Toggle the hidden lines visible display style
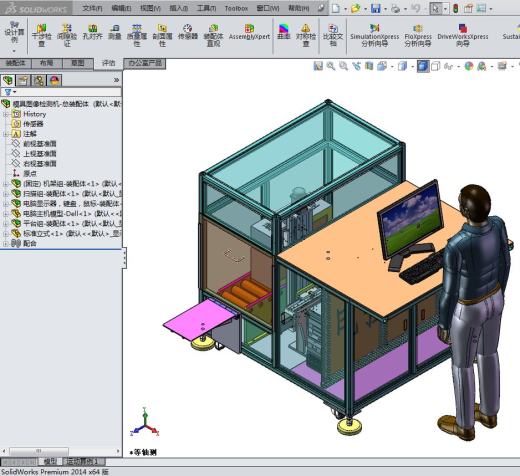This screenshot has height=476, width=520. [435, 66]
